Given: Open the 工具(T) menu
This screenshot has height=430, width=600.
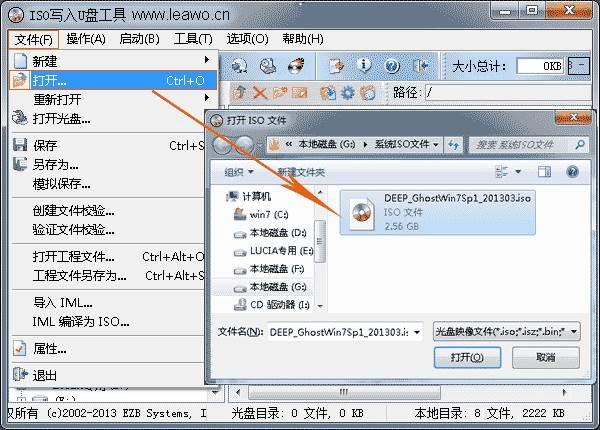Looking at the screenshot, I should point(193,39).
